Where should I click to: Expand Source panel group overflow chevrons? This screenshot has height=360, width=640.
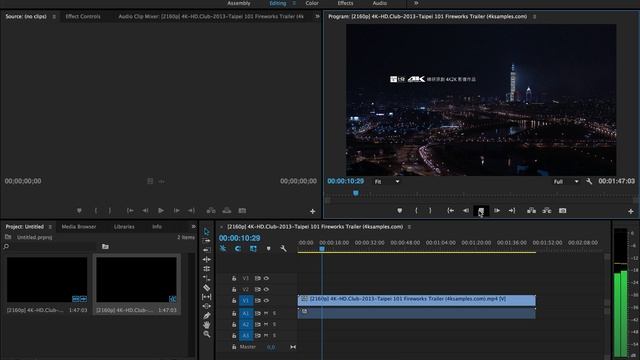[317, 16]
